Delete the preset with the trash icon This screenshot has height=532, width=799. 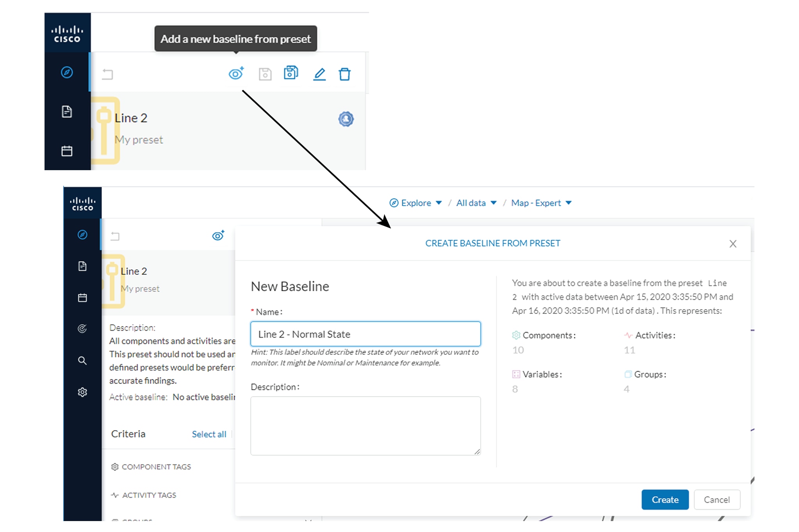(344, 74)
